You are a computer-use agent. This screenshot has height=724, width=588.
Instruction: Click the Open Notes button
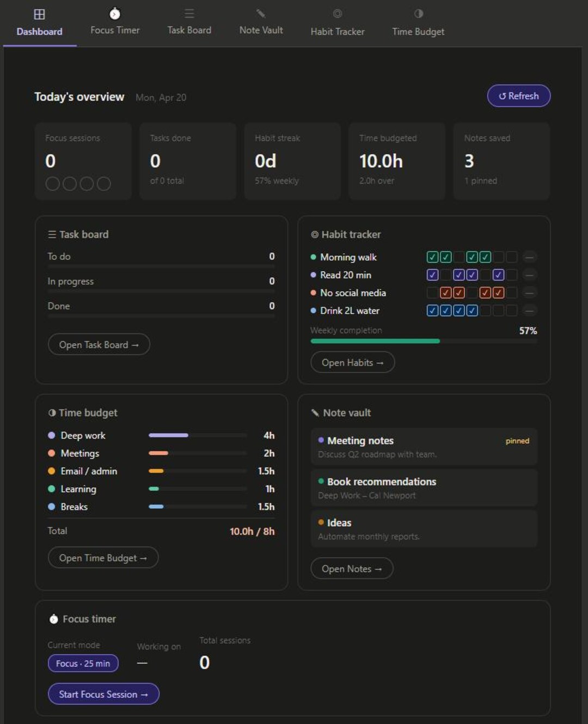[352, 569]
